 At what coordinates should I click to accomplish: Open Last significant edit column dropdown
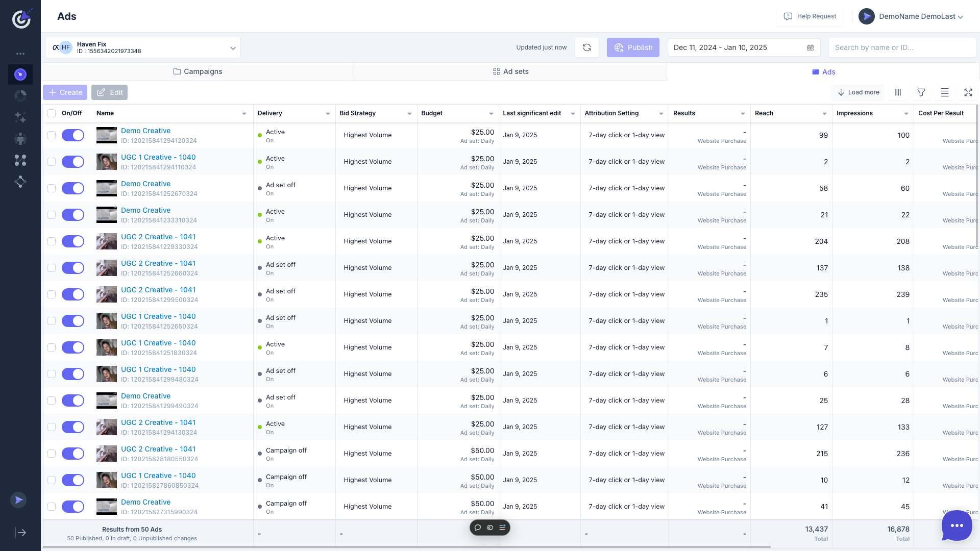click(x=573, y=113)
